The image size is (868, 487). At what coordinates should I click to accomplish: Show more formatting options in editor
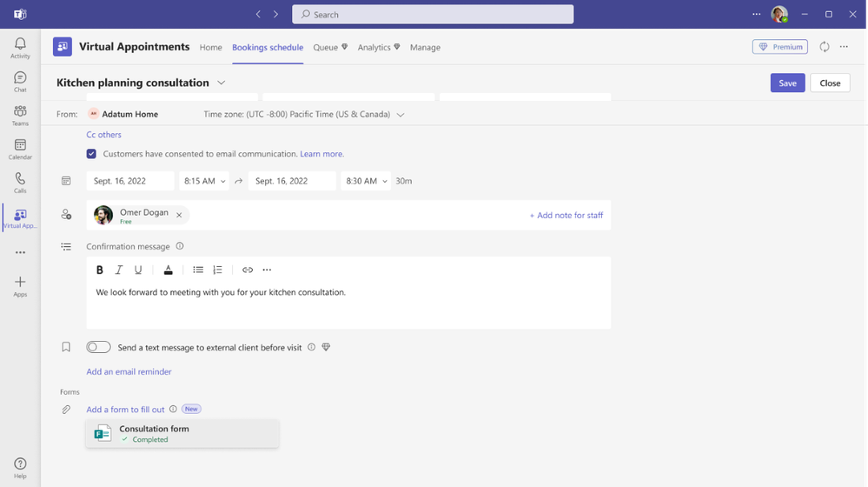pyautogui.click(x=267, y=270)
